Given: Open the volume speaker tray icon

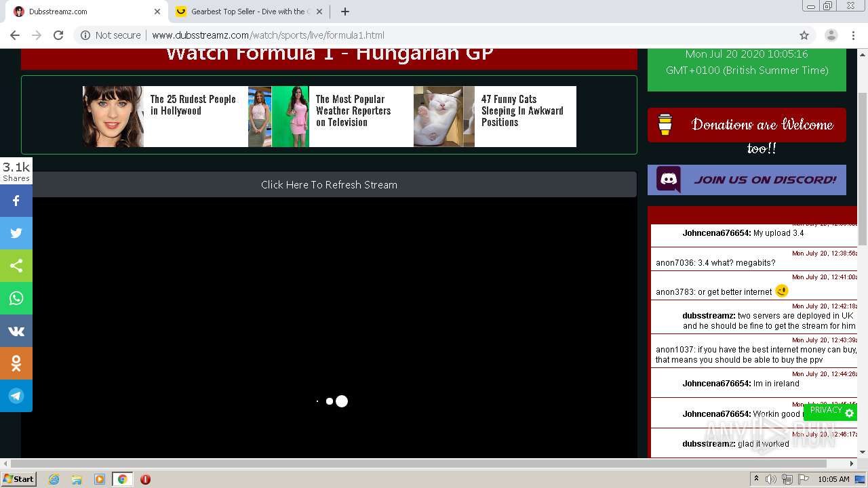Looking at the screenshot, I should click(771, 479).
